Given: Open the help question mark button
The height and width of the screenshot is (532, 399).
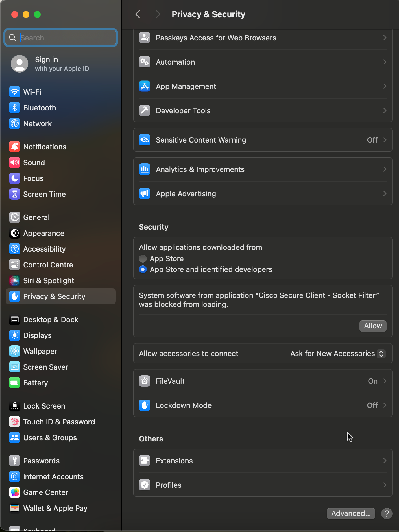Looking at the screenshot, I should [x=387, y=513].
